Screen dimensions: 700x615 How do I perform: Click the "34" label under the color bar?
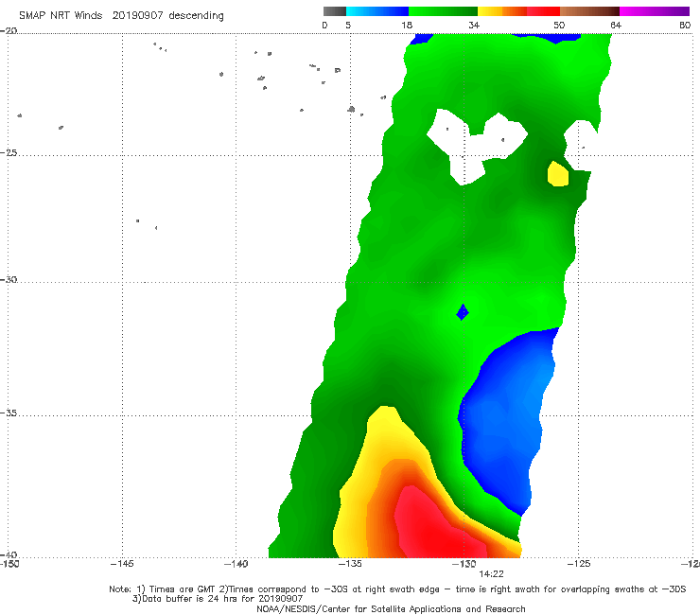click(474, 25)
